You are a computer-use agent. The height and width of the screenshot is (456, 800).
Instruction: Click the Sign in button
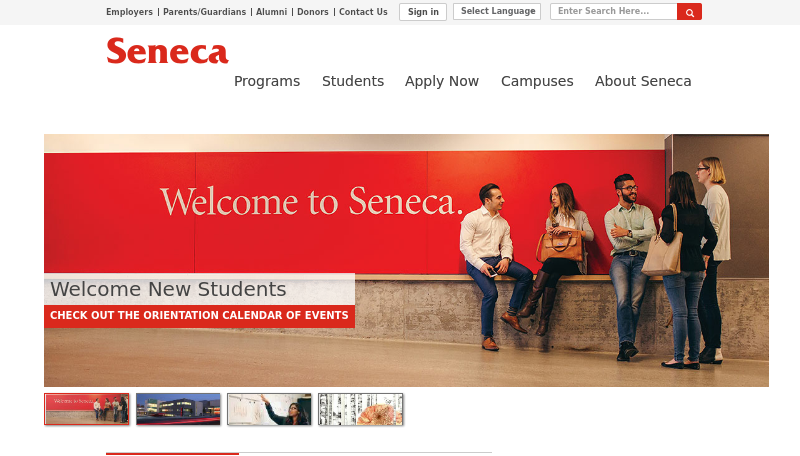(x=423, y=12)
